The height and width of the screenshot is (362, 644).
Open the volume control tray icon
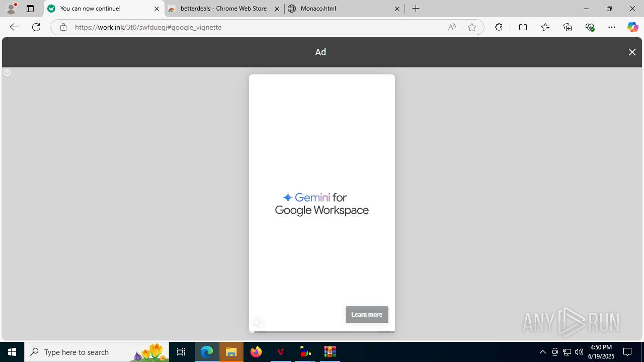tap(579, 352)
